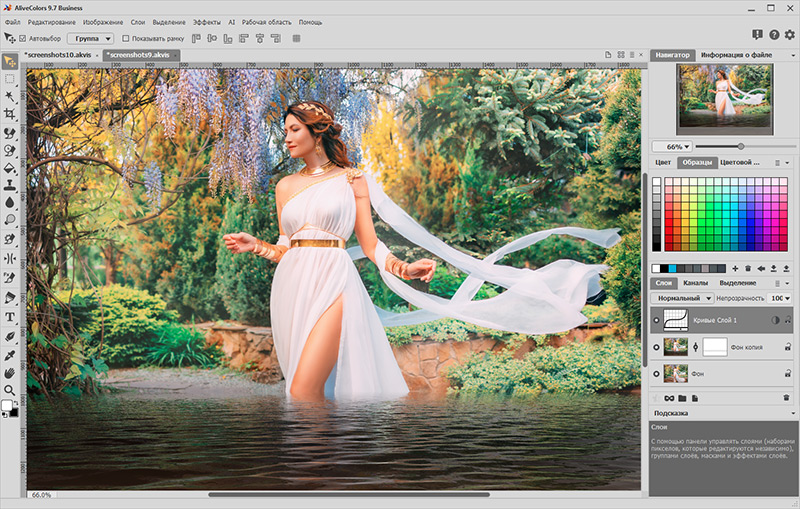Screen dimensions: 800x509
Task: Select the Magic Wand tool
Action: [x=10, y=96]
